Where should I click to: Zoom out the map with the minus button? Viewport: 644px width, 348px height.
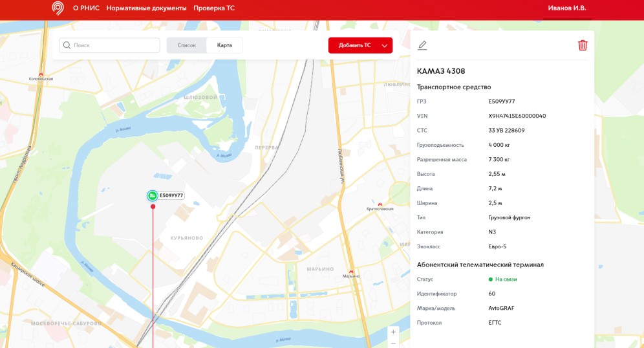pos(393,343)
